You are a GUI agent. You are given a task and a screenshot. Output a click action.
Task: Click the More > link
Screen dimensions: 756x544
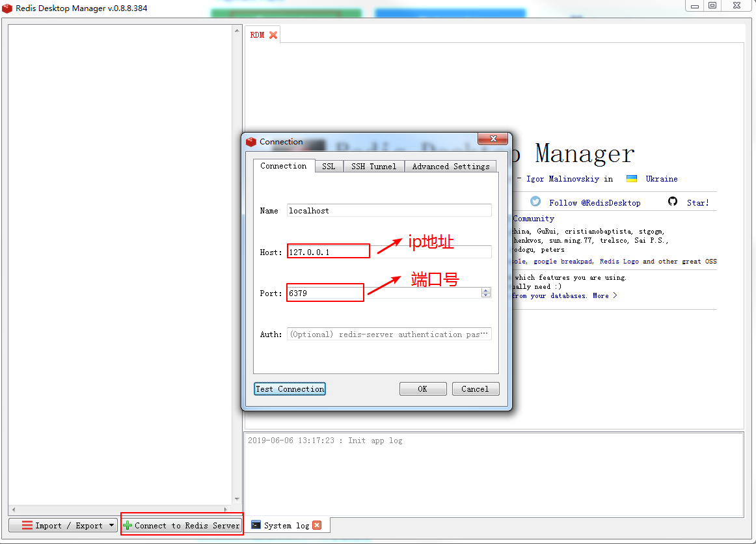pyautogui.click(x=604, y=295)
